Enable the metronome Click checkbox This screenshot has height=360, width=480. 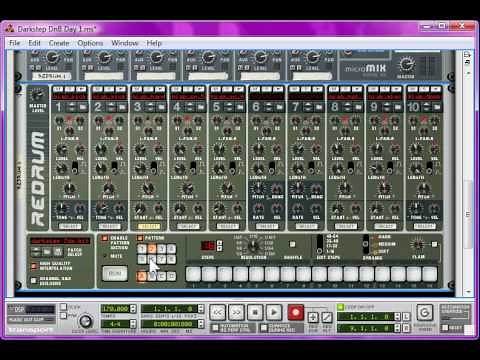pos(63,307)
